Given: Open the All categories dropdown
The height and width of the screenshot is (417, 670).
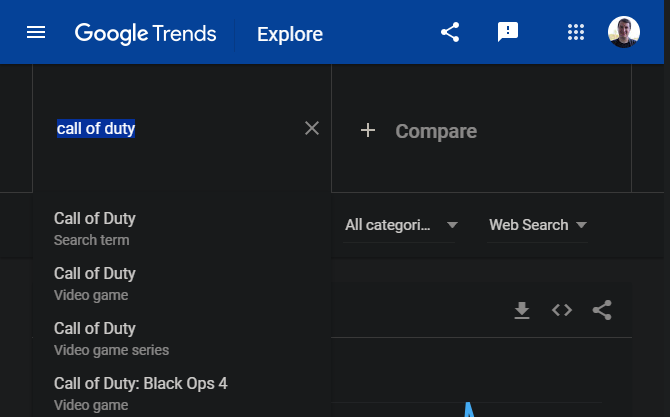Looking at the screenshot, I should pyautogui.click(x=401, y=225).
